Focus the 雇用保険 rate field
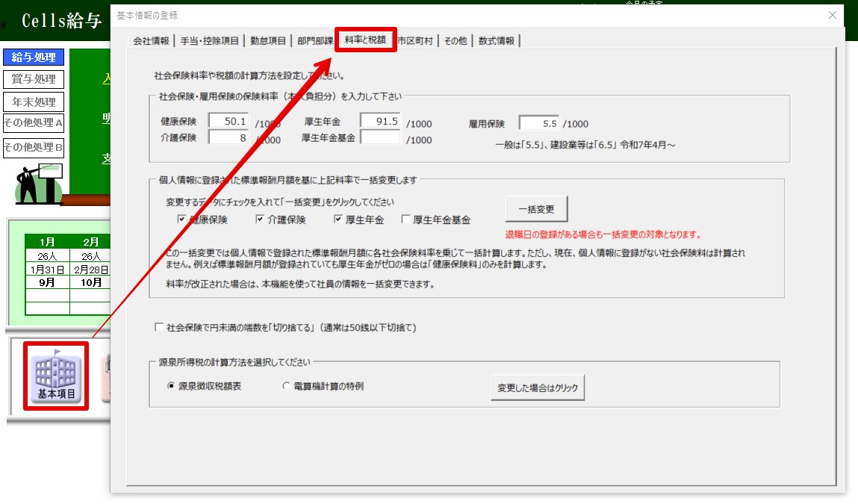 coord(538,123)
